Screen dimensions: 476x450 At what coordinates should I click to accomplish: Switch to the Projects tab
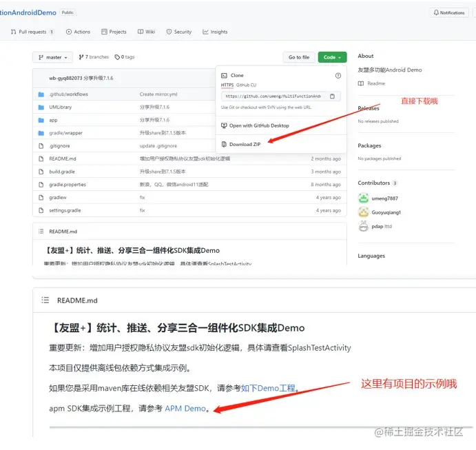tap(114, 32)
